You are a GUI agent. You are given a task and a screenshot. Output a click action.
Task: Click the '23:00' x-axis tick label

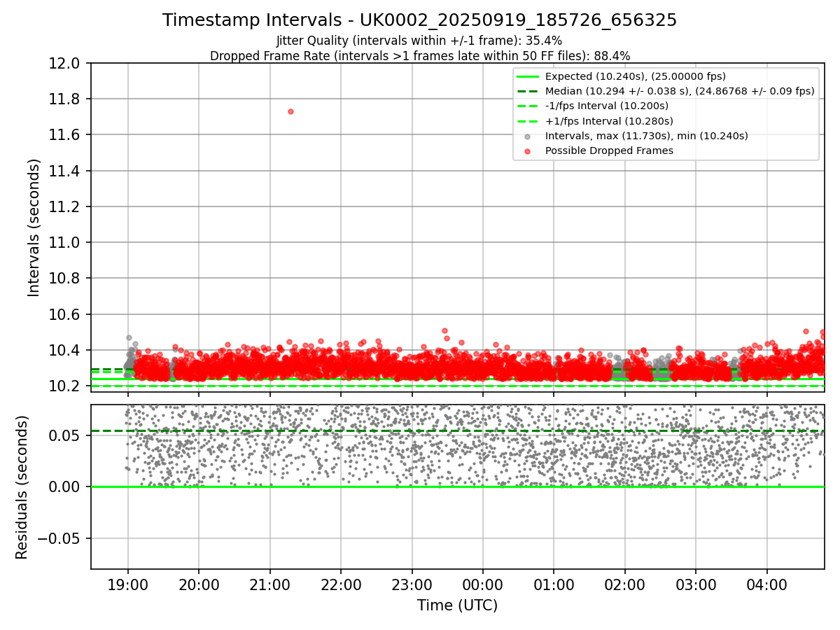pos(412,584)
